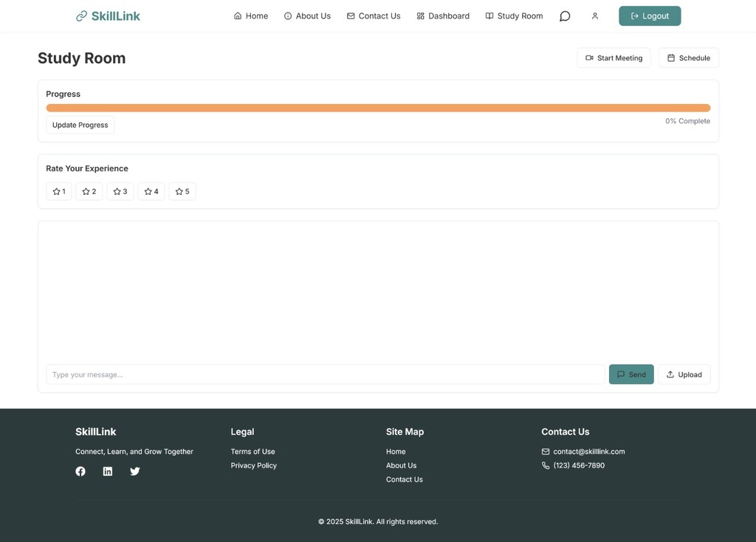Screen dimensions: 756x542
Task: Send the chat message
Action: click(631, 374)
